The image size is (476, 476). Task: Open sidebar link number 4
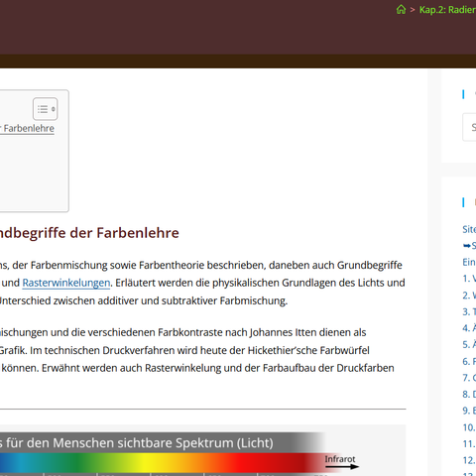pyautogui.click(x=469, y=328)
